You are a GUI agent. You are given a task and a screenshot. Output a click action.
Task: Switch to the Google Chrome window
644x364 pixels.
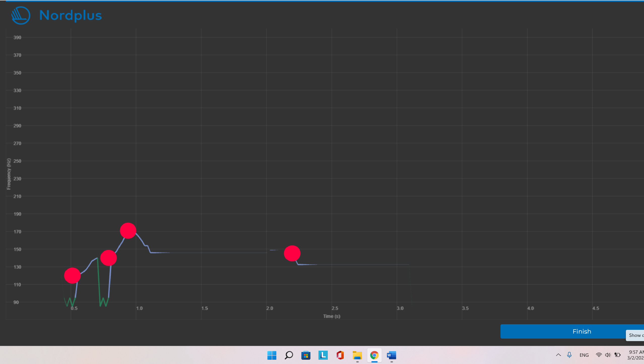coord(374,355)
